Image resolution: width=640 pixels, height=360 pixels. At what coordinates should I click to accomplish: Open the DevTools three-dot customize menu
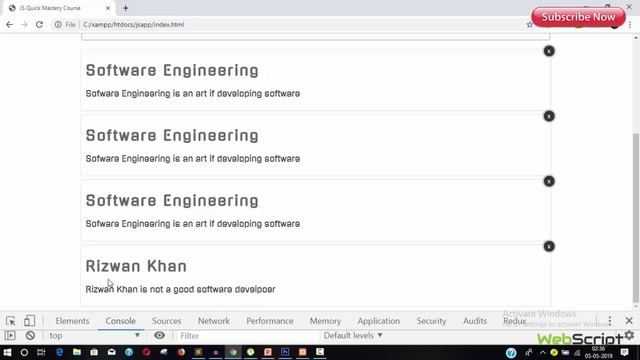click(x=610, y=321)
